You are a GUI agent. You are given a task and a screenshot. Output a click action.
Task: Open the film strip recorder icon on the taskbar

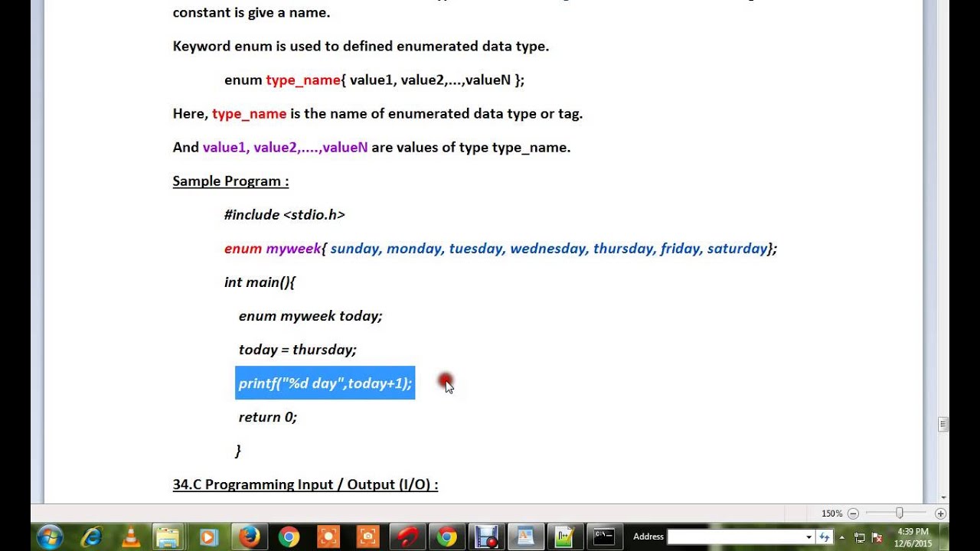(486, 537)
